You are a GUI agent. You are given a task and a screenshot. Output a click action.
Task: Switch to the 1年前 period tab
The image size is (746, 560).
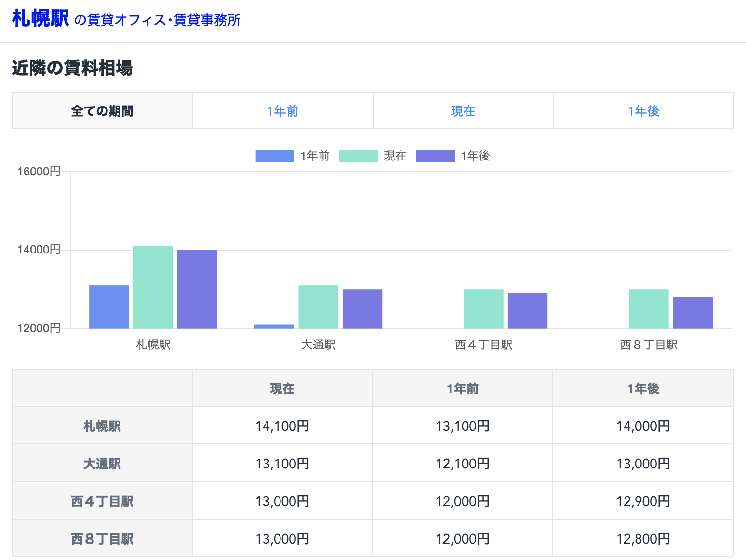click(283, 111)
